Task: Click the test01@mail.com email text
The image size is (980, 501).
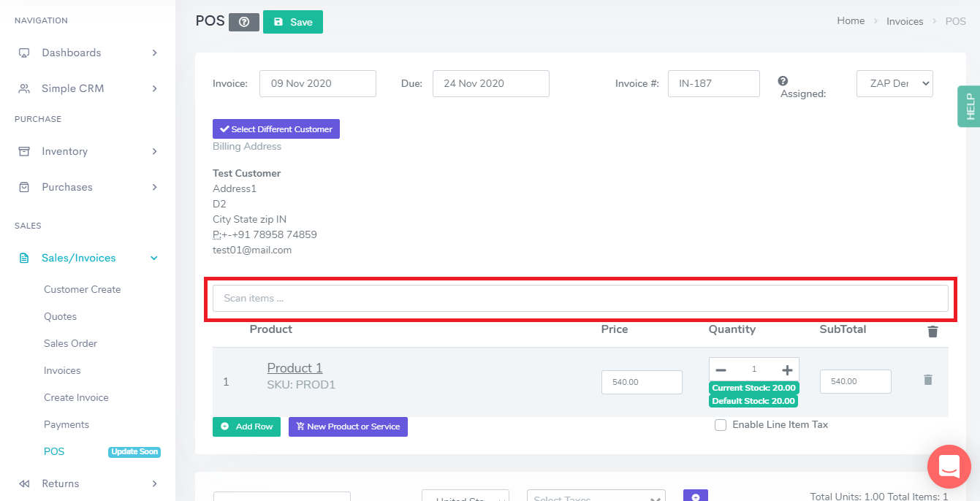Action: pos(252,250)
